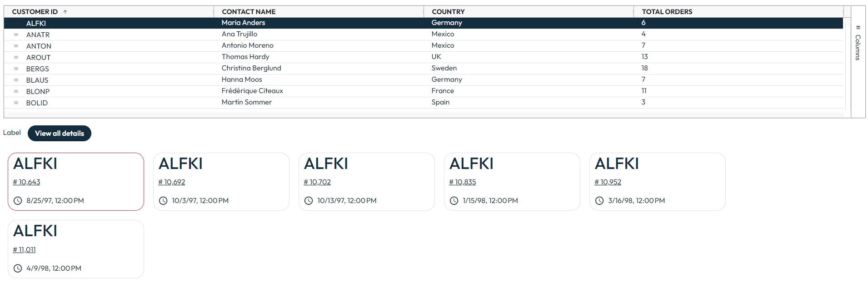Screen dimensions: 868x283
Task: Click ascending sort arrow beside Customer ID
Action: click(65, 12)
